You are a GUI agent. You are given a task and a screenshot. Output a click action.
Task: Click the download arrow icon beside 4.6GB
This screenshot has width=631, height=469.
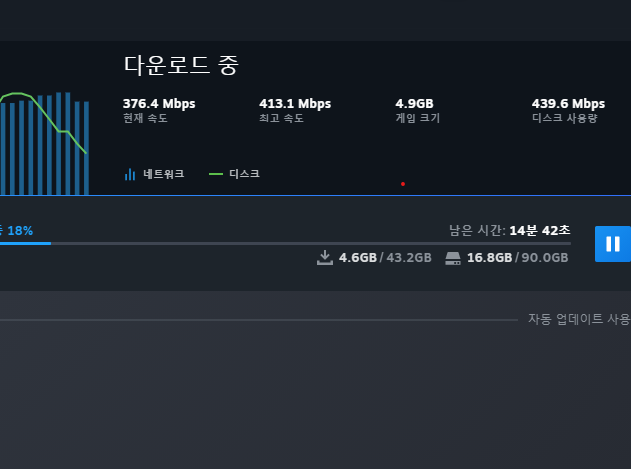324,258
